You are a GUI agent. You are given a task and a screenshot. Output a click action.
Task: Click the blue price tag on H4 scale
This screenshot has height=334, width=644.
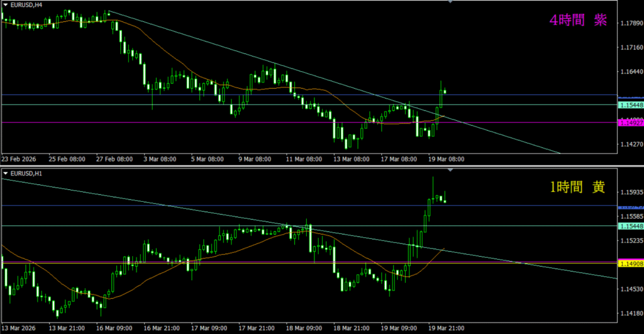pos(631,98)
